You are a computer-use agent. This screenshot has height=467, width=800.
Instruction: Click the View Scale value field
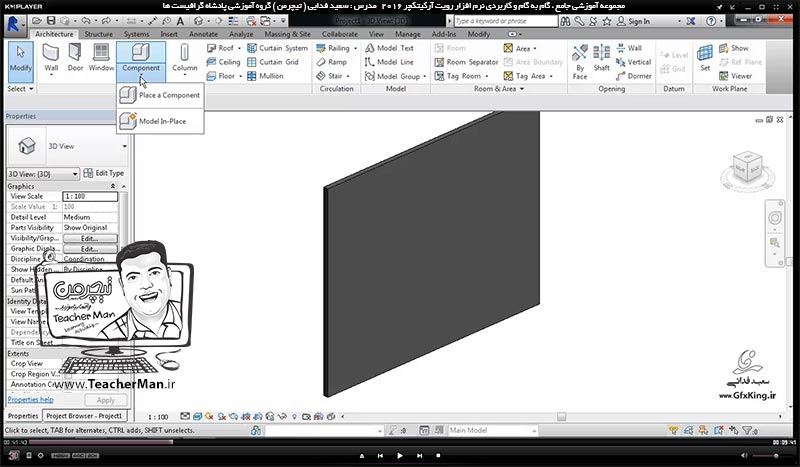click(90, 196)
